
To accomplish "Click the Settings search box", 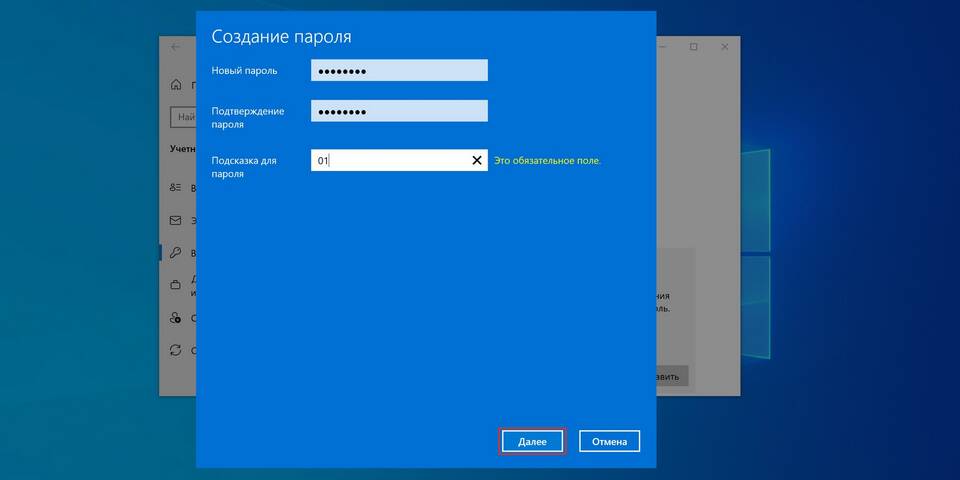I will click(186, 117).
